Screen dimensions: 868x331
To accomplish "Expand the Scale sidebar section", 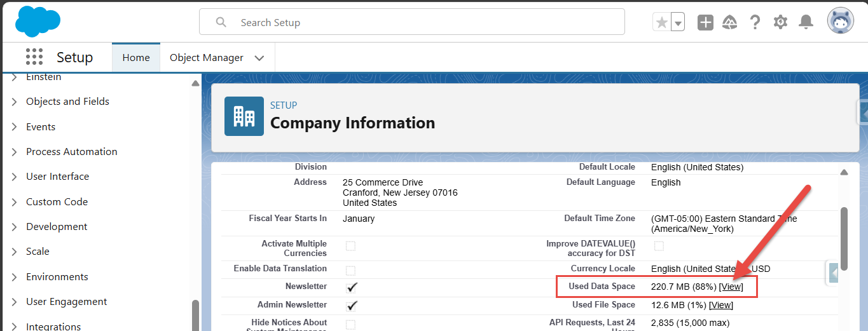I will click(14, 252).
